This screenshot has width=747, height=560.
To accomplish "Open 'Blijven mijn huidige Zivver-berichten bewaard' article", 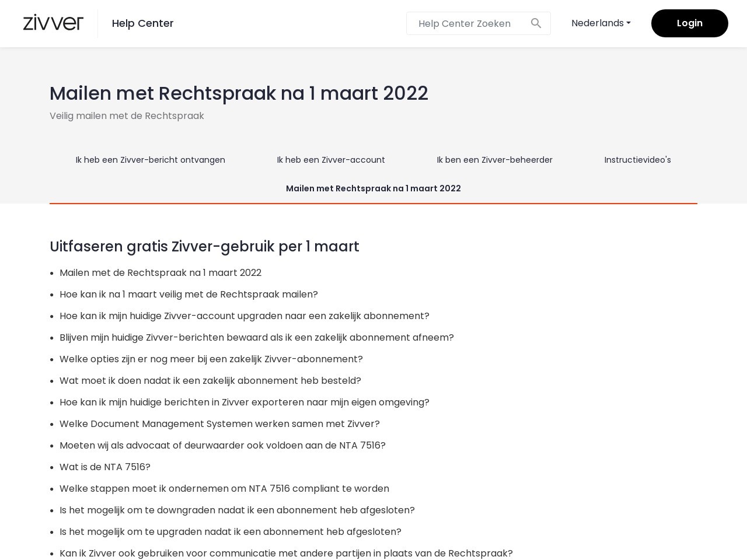I will click(257, 337).
